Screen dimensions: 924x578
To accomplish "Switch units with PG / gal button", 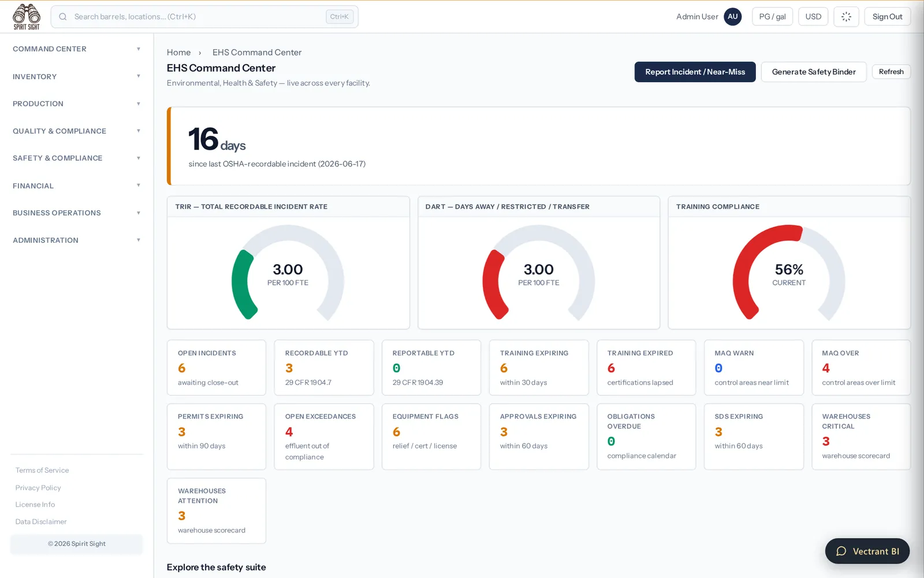I will (x=772, y=17).
